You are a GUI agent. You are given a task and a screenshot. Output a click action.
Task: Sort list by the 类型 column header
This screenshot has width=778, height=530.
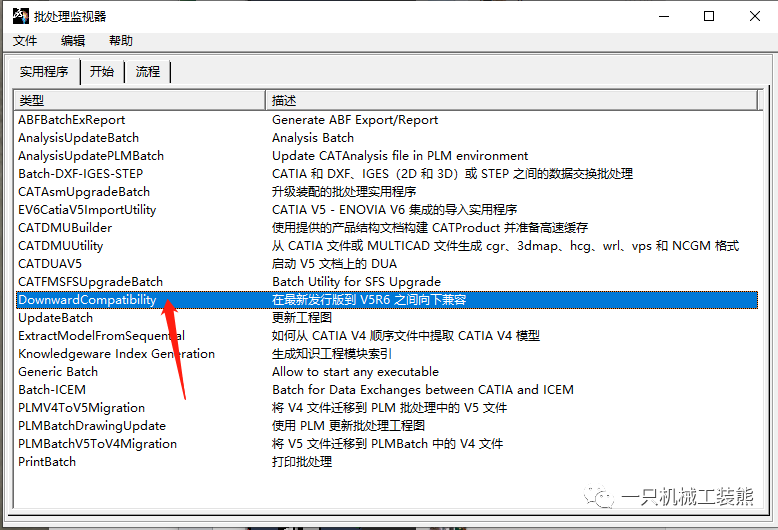(140, 101)
